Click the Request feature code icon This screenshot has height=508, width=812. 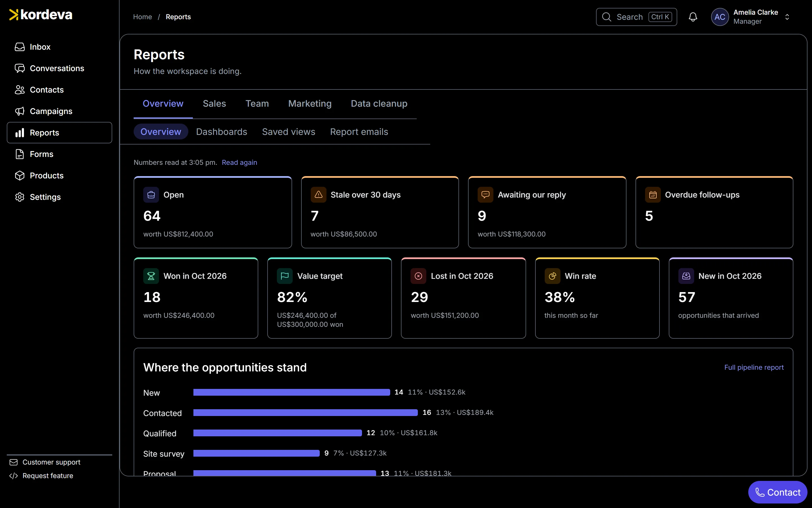14,476
